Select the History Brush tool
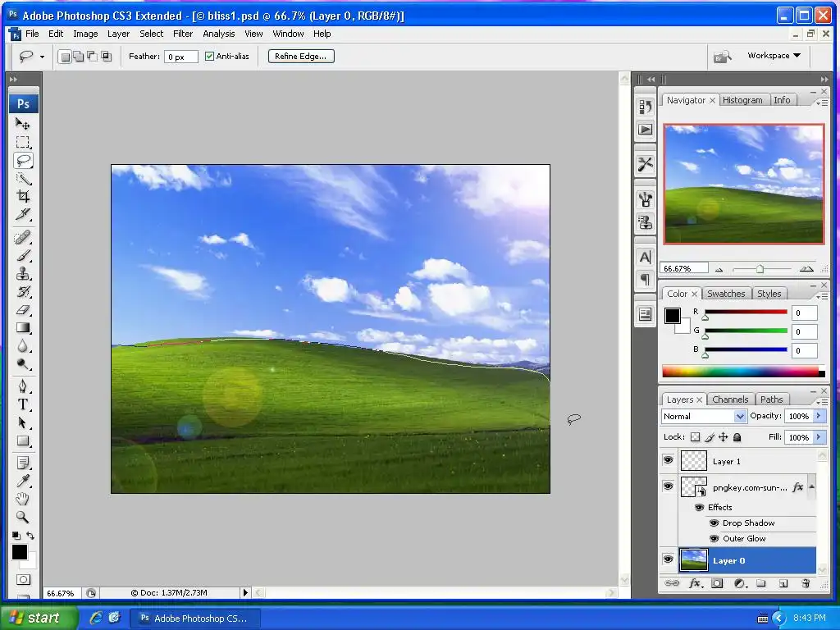This screenshot has height=630, width=840. 22,292
